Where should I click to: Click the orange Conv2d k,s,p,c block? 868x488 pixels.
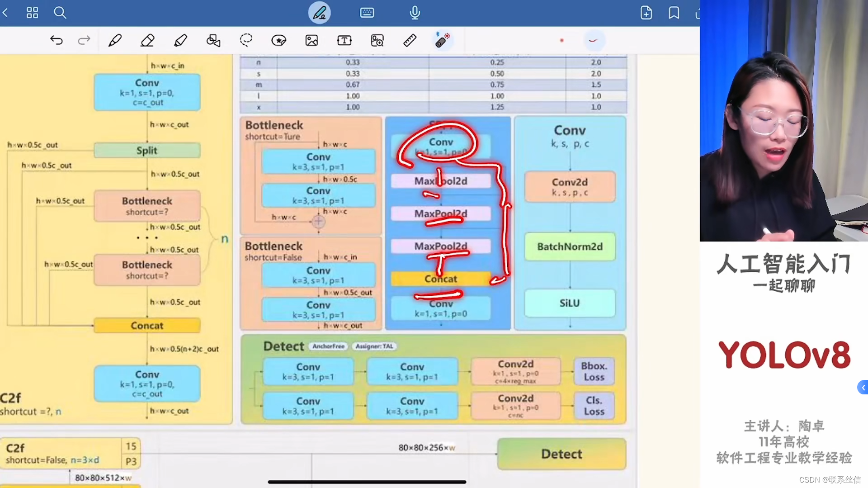570,186
